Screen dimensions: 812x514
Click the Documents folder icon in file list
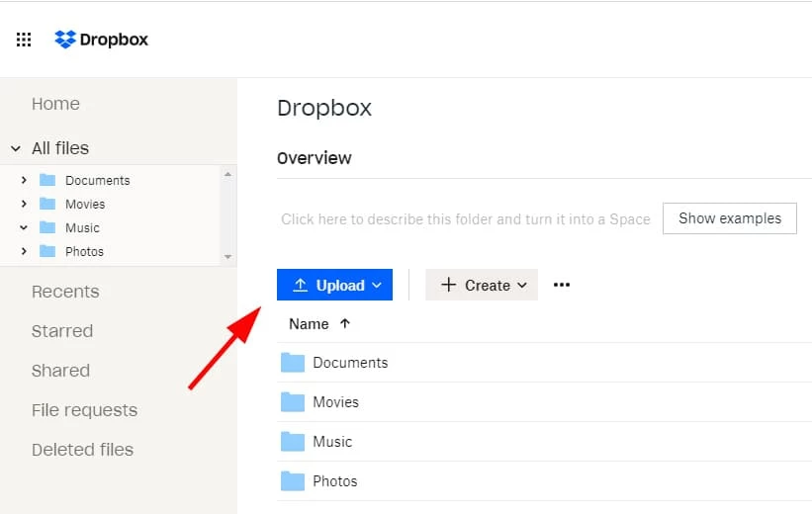[x=292, y=363]
